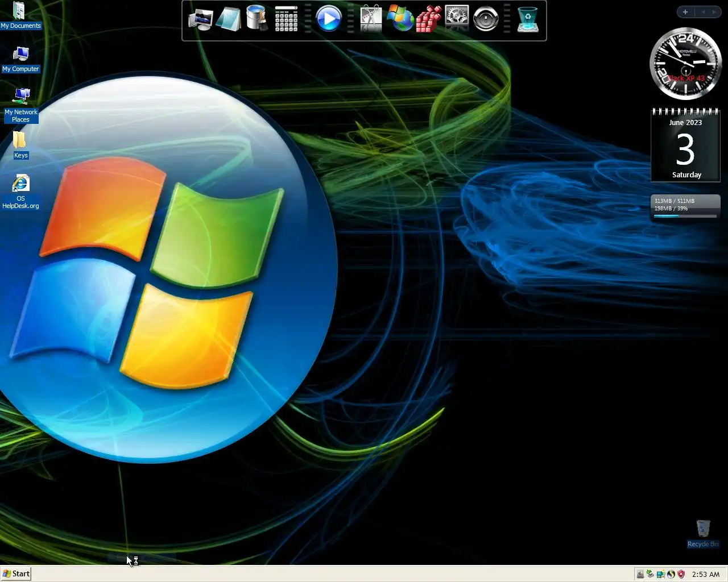This screenshot has height=582, width=728.
Task: Click the safely remove hardware tray icon
Action: [650, 574]
